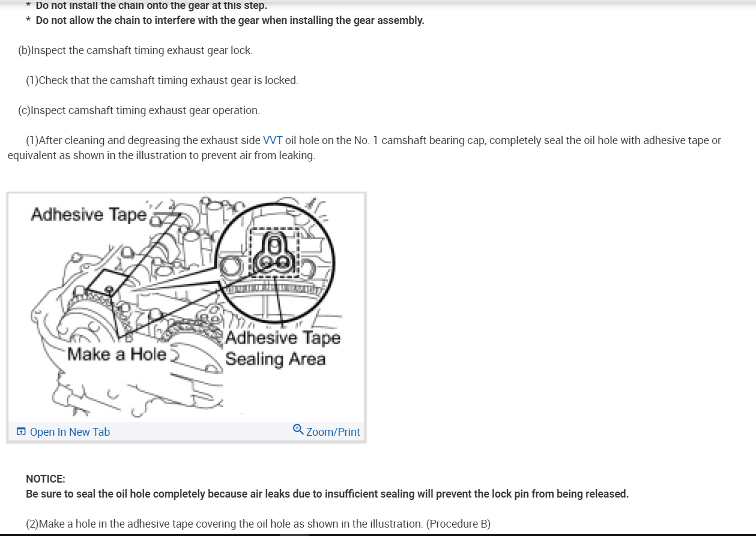Click the 'Adhesive Tape' label in the illustration
The image size is (756, 536).
(x=89, y=214)
